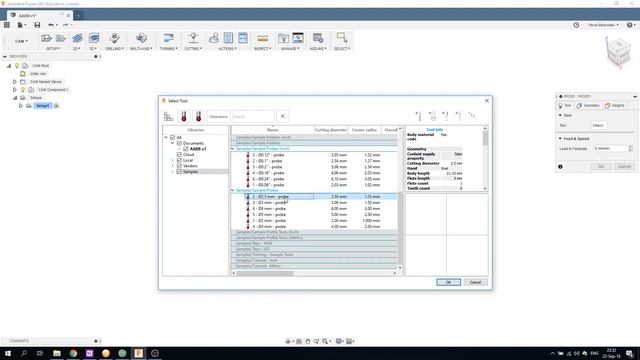Click the Tool Info vertical scrollbar

485,139
